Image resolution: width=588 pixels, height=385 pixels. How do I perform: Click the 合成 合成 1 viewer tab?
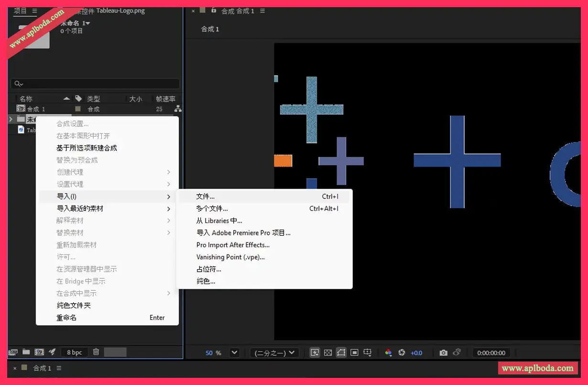(238, 11)
